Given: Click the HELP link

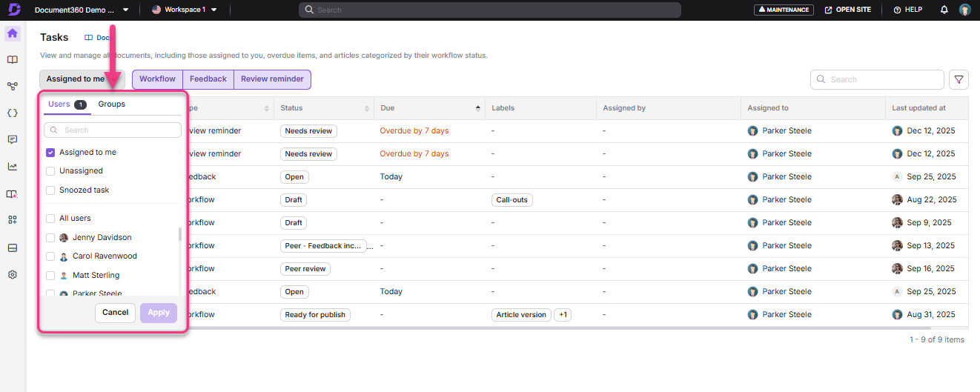Looking at the screenshot, I should 907,10.
